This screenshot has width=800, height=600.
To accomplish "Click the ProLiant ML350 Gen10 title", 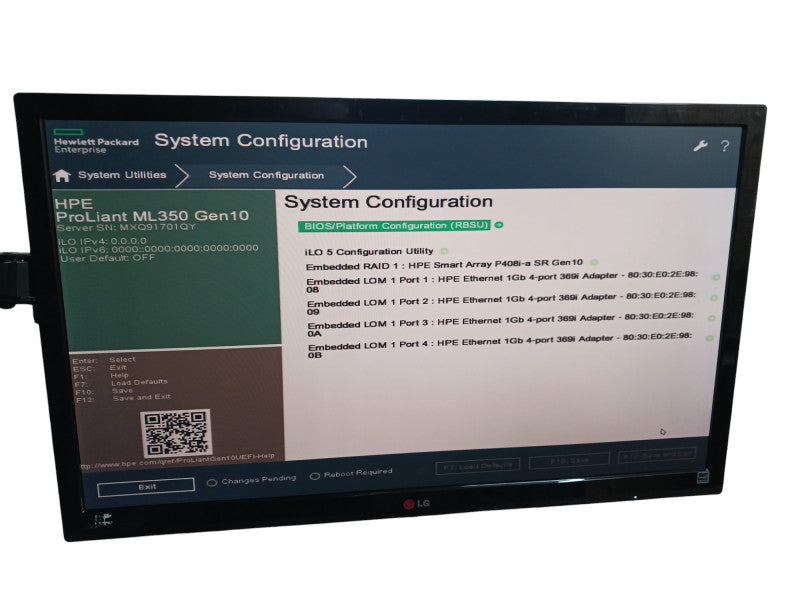I will (153, 216).
